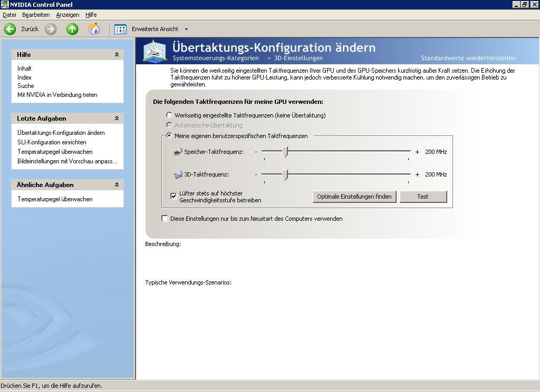The image size is (540, 392).
Task: Minimize the NVIDIA Control Panel window
Action: 516,4
